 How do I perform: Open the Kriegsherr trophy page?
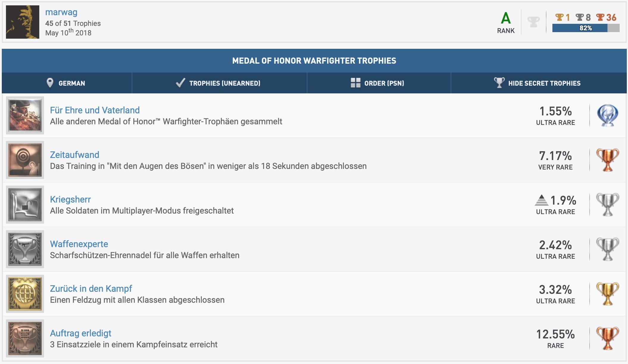click(70, 200)
